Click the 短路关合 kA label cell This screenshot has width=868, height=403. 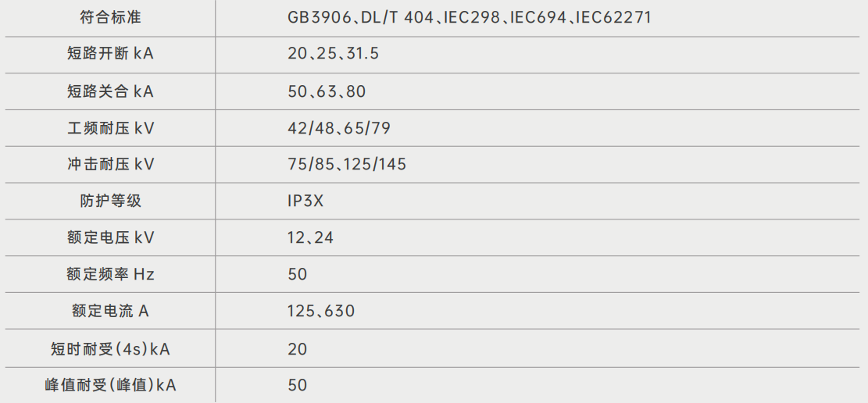pos(110,91)
